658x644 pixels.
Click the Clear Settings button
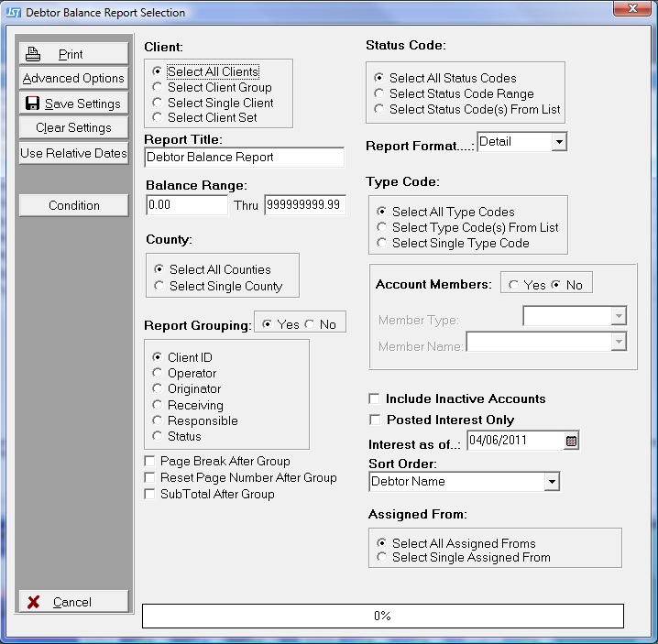click(73, 128)
